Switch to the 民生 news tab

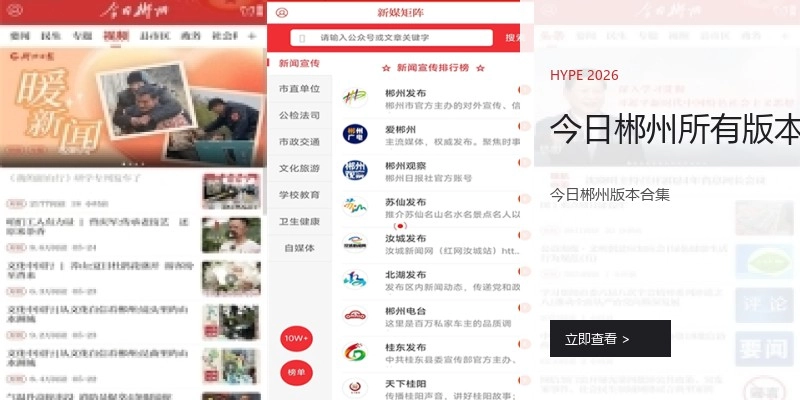(51, 36)
